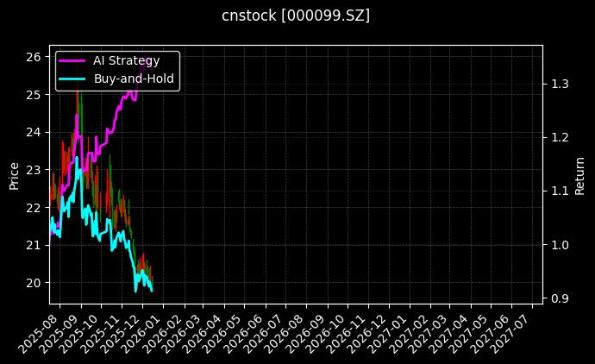Click the 1.0 tick on the Return axis

point(561,245)
